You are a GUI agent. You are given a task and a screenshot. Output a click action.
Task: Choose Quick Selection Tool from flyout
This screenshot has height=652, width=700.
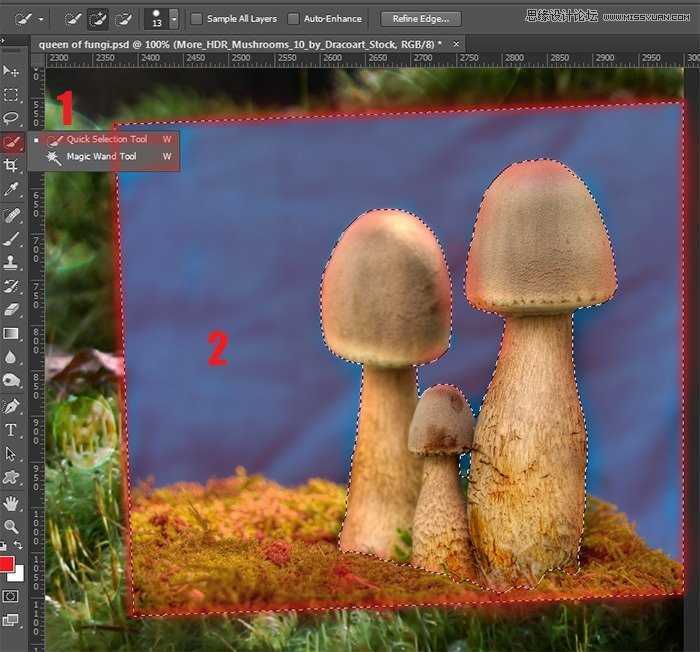[x=106, y=139]
